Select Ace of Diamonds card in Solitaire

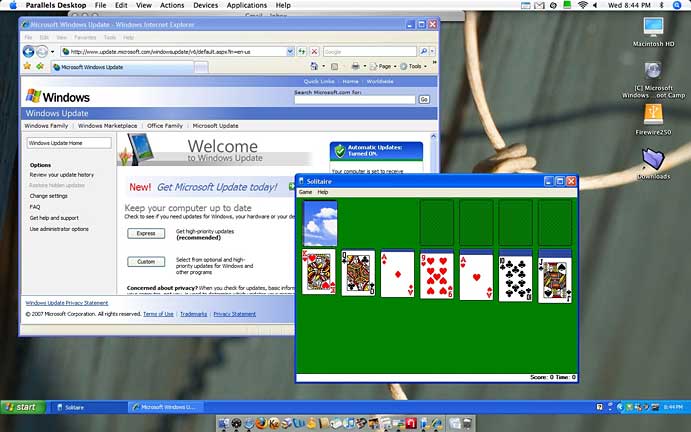pos(398,275)
